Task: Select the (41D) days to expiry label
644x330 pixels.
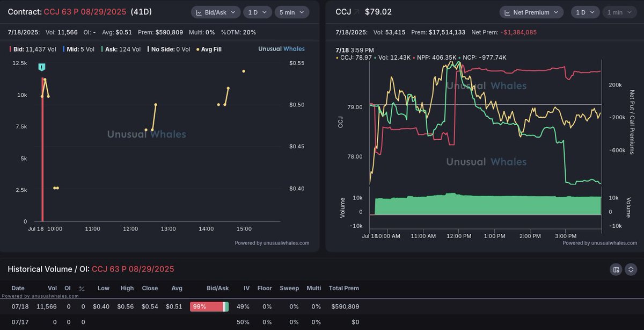Action: [x=142, y=12]
